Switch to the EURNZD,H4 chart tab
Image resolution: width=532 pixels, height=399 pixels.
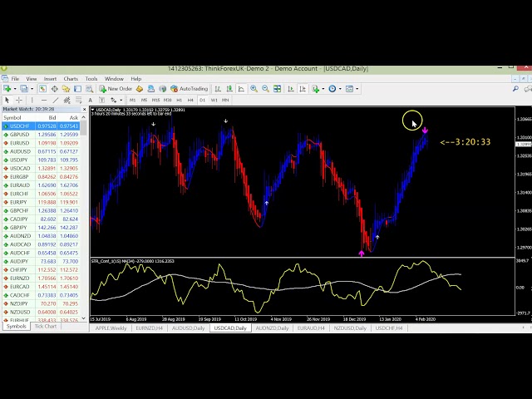click(x=150, y=328)
